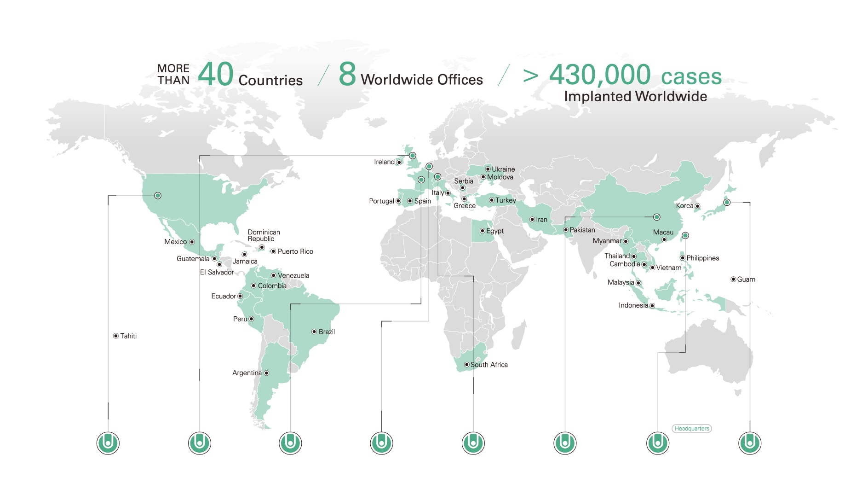Click the office logo beneath the Headquarters label
The width and height of the screenshot is (868, 489).
[x=657, y=443]
